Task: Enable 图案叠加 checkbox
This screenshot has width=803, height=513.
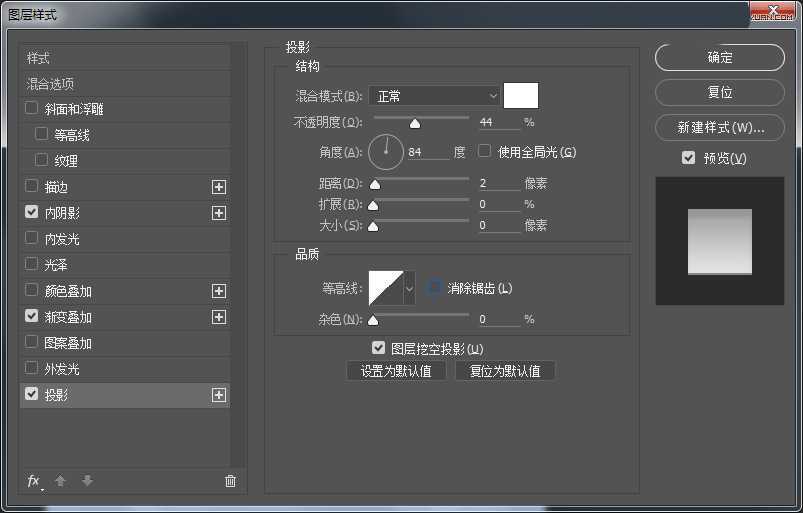Action: point(31,342)
